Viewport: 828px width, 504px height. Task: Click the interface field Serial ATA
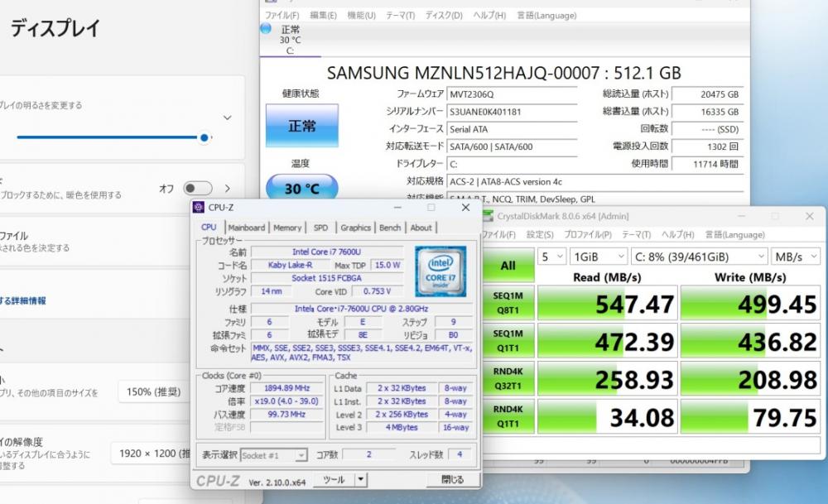coord(512,129)
